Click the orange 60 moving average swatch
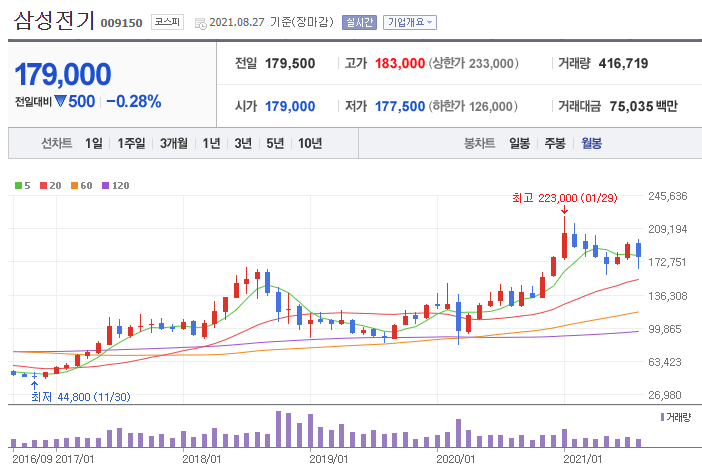The height and width of the screenshot is (473, 702). click(x=74, y=185)
